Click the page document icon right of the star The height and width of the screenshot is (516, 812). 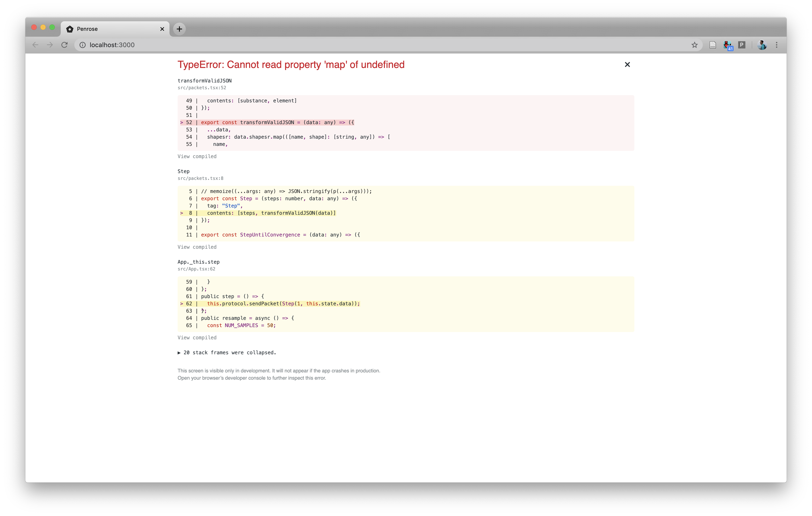point(712,45)
